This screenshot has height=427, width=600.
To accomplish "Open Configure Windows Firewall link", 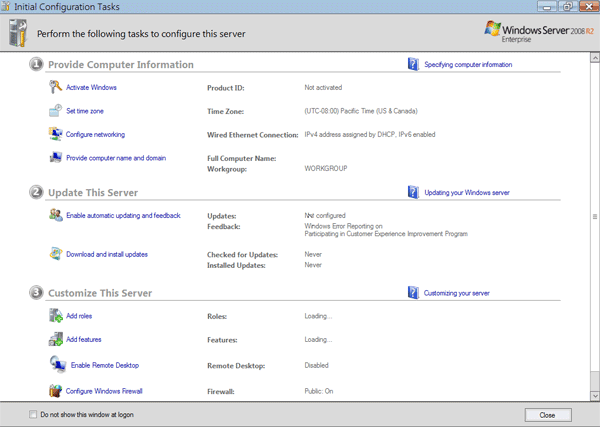I will tap(104, 391).
